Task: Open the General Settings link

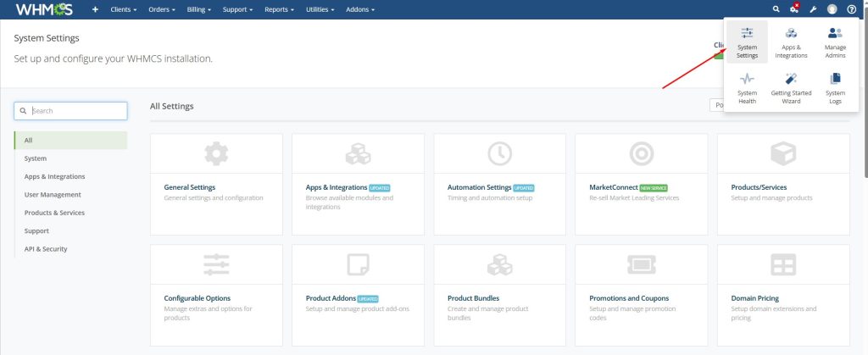Action: pyautogui.click(x=190, y=187)
